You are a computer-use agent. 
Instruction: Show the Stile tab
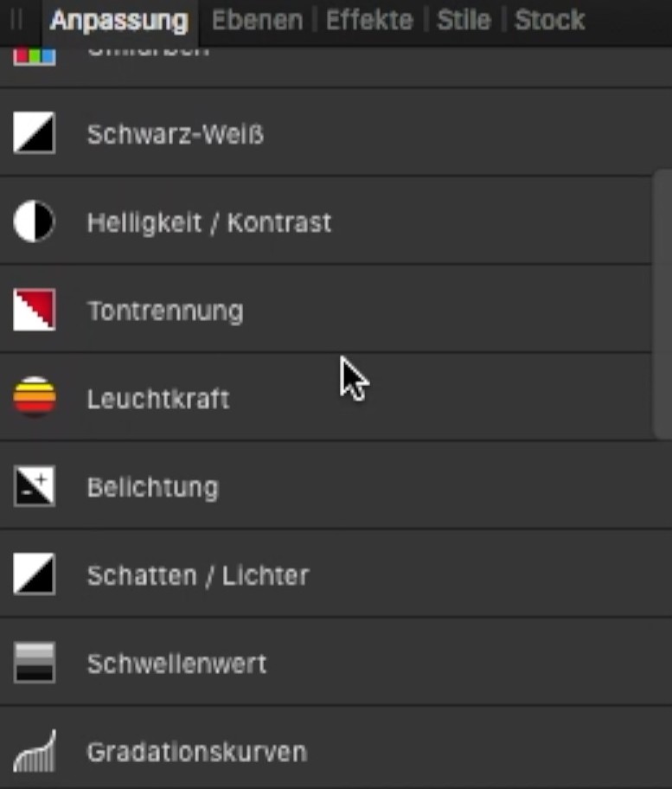pyautogui.click(x=464, y=20)
